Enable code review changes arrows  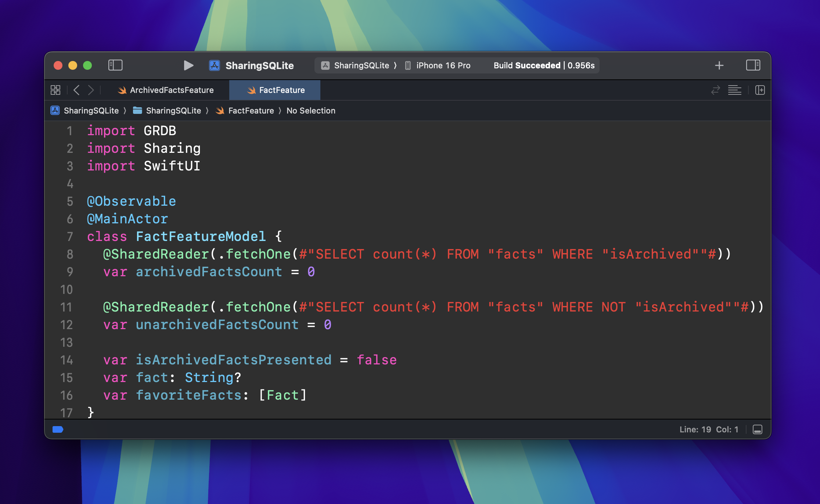coord(715,90)
